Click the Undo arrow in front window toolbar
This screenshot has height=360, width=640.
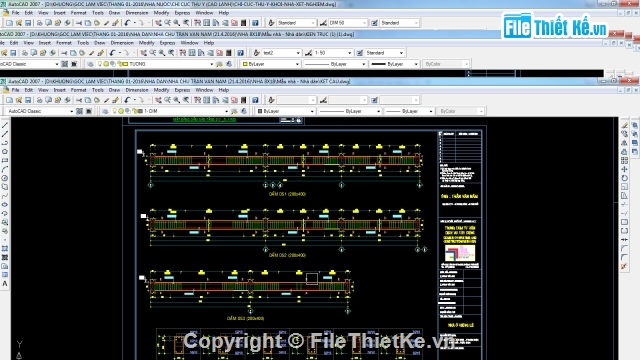127,100
